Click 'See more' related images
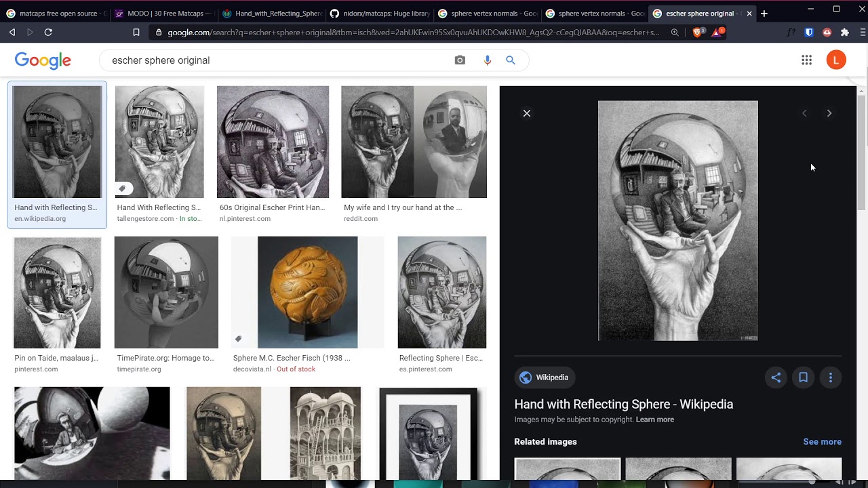The width and height of the screenshot is (868, 488). pos(822,442)
